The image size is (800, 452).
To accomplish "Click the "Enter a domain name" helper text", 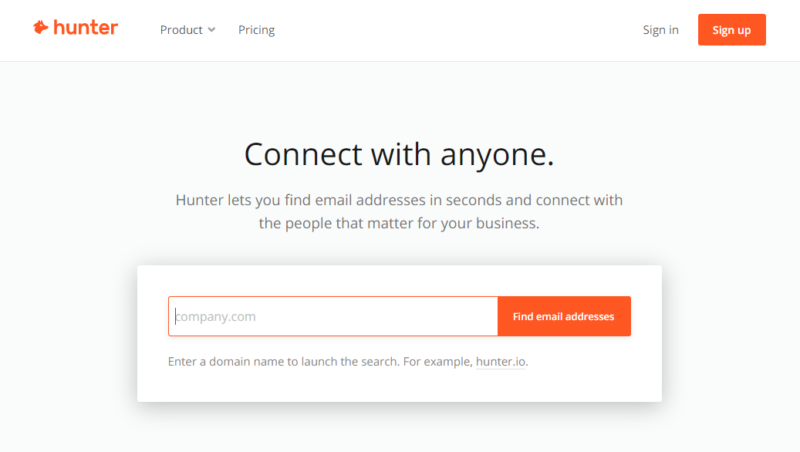I will (x=283, y=361).
